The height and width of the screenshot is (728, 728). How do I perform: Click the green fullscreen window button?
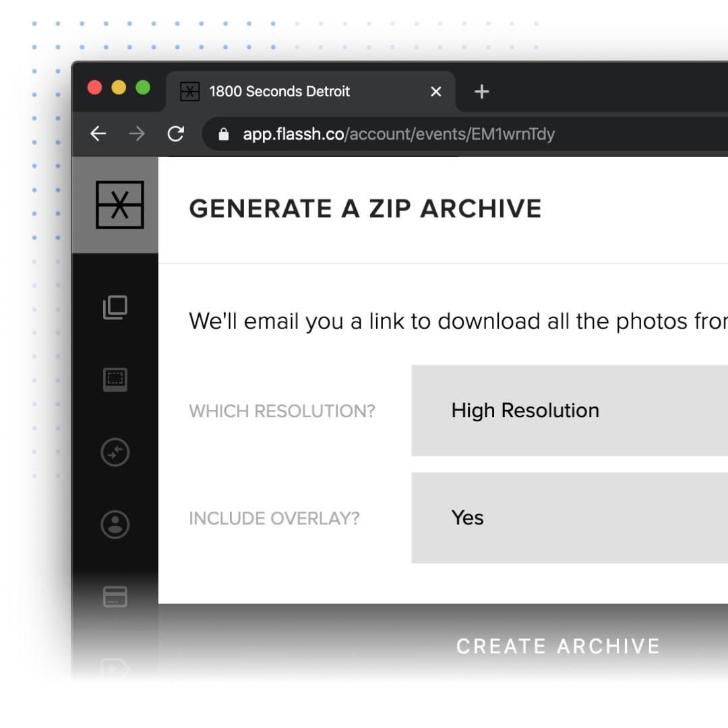(x=143, y=87)
